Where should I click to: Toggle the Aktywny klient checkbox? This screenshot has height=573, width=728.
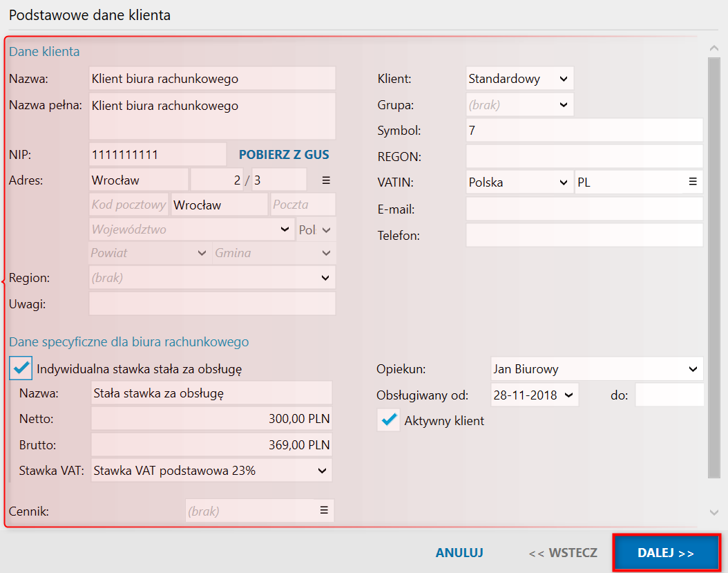coord(390,420)
